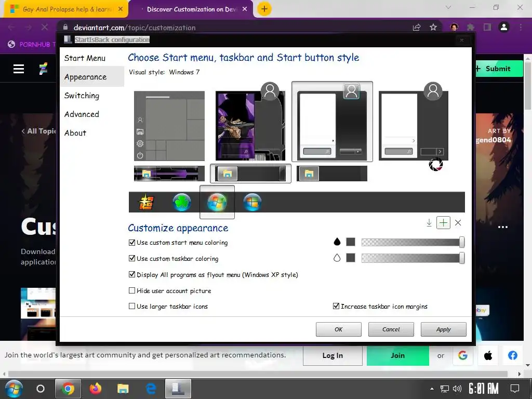
Task: Pick the purple anime start menu skin
Action: (x=250, y=126)
